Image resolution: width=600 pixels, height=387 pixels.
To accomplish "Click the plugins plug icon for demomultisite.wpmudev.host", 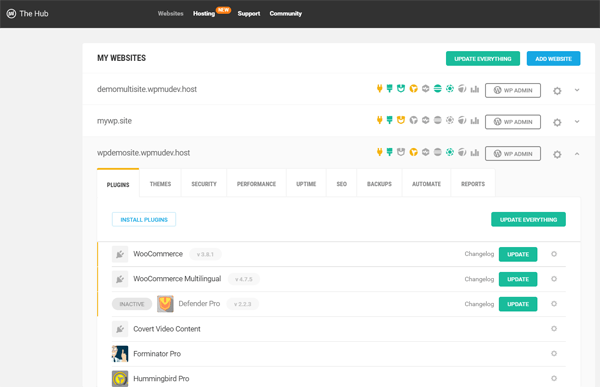I will click(x=379, y=89).
